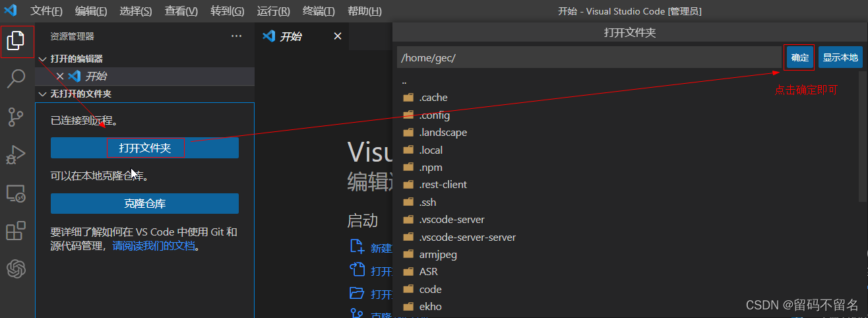Open the Run and Debug view icon
This screenshot has width=868, height=318.
tap(16, 155)
